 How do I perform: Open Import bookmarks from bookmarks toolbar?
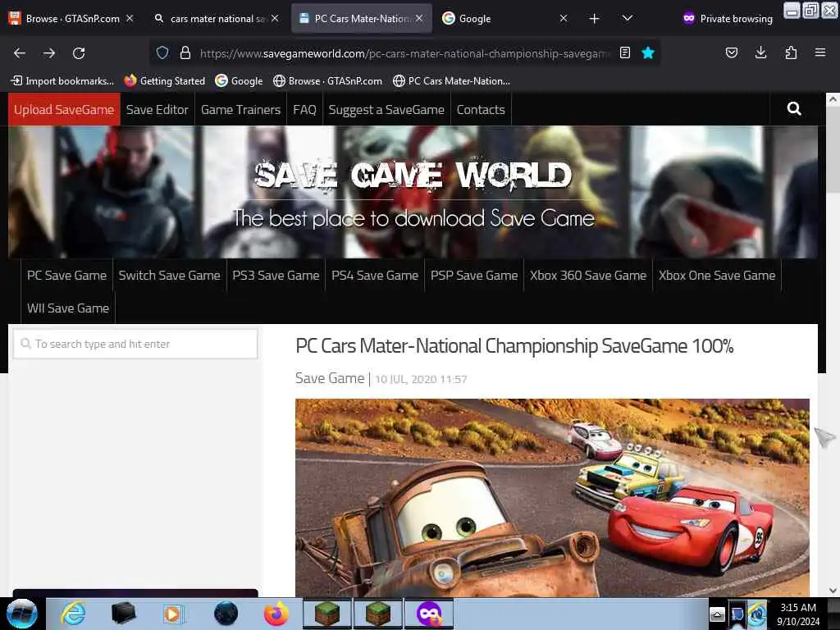click(x=62, y=81)
